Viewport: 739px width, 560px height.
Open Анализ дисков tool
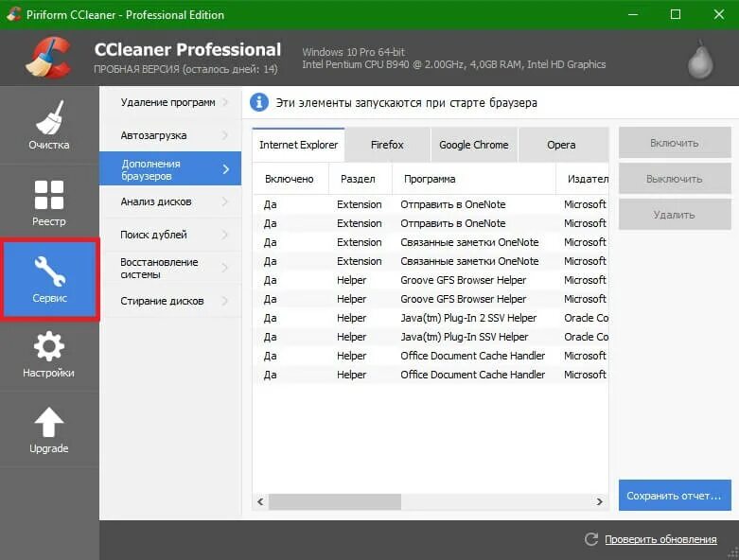[x=170, y=201]
